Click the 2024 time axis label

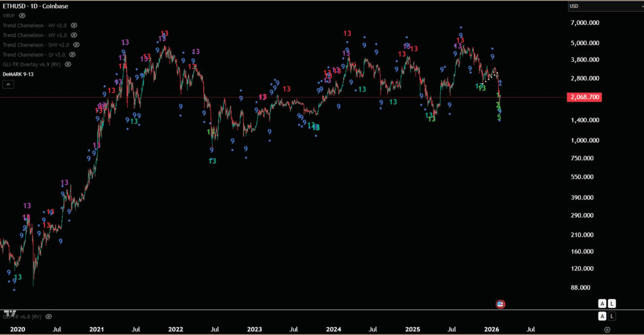click(x=333, y=330)
